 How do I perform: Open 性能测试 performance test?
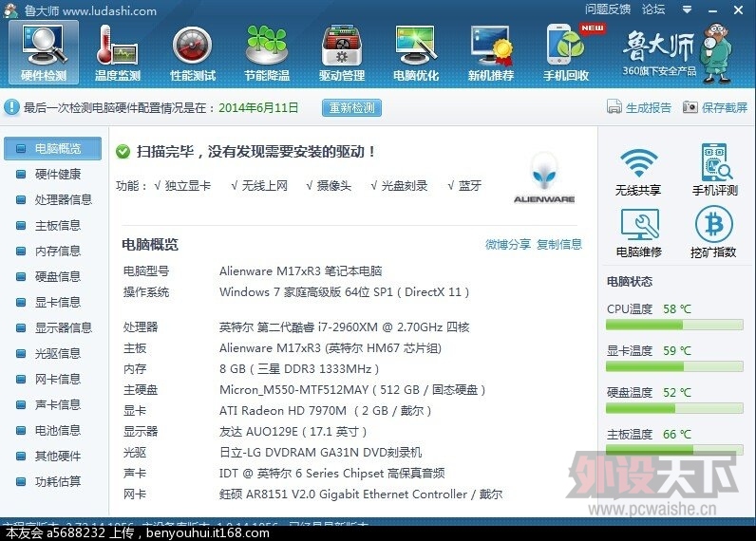[x=193, y=53]
